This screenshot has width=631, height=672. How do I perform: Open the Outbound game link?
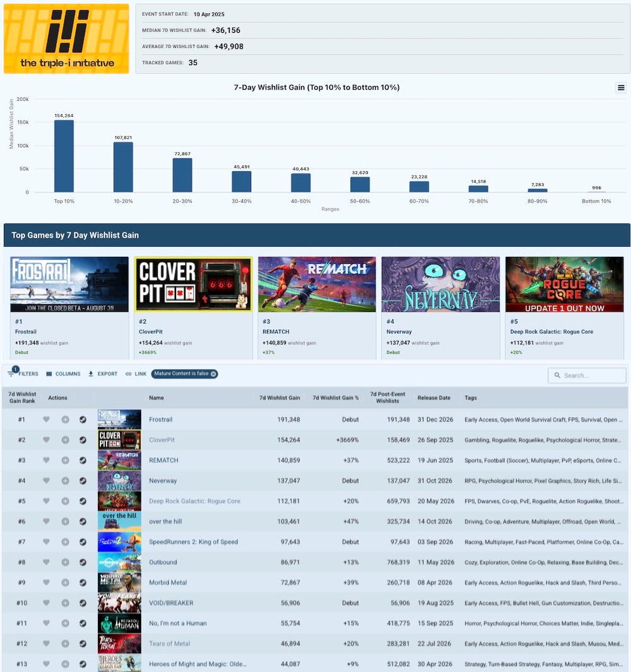click(163, 562)
